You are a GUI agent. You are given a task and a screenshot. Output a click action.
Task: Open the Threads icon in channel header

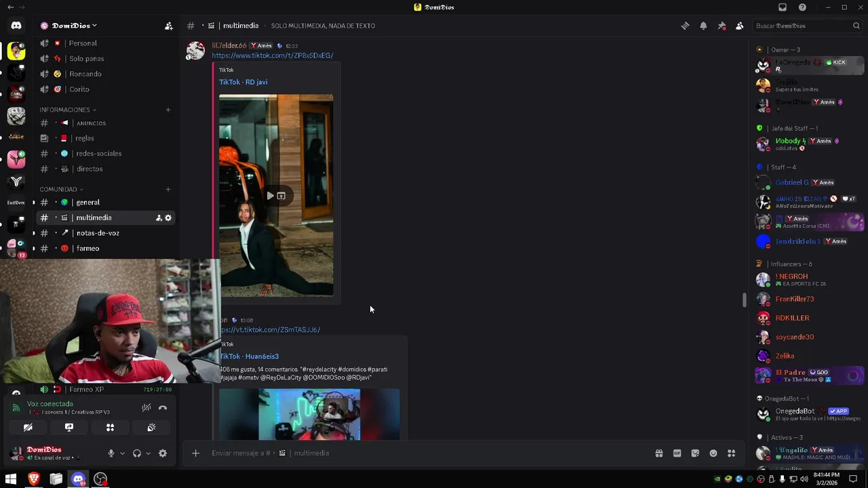[685, 26]
